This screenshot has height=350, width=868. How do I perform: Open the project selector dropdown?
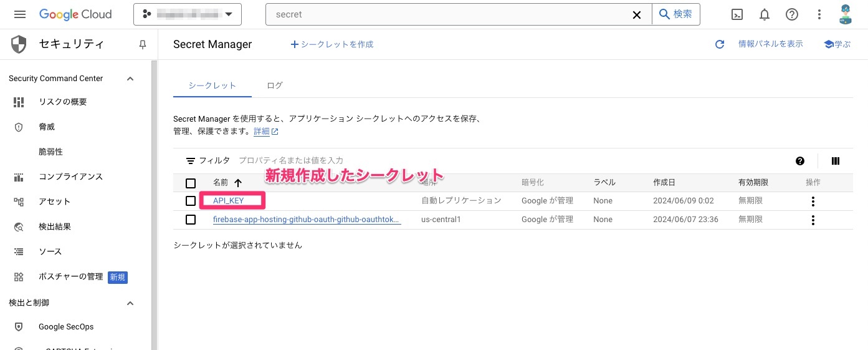pos(188,14)
